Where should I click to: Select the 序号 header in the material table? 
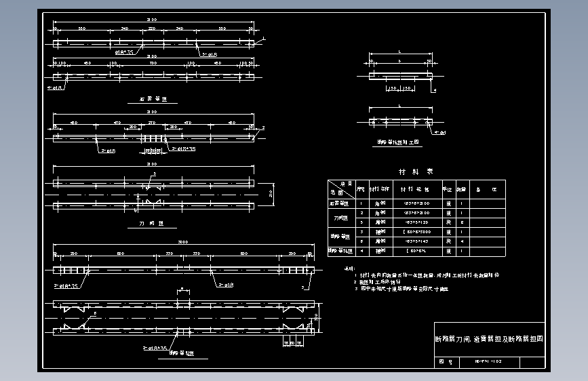361,189
